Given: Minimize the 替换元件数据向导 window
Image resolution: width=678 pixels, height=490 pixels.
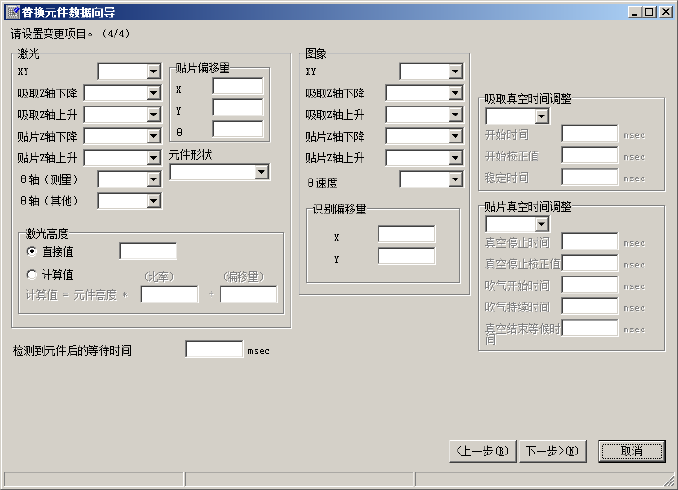Looking at the screenshot, I should 635,12.
